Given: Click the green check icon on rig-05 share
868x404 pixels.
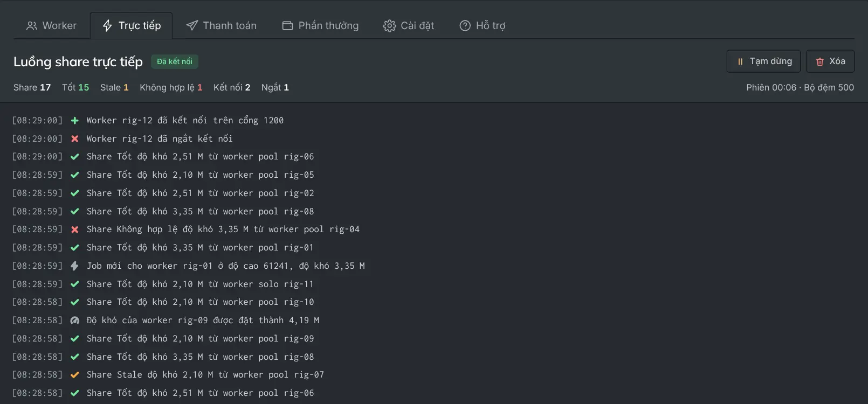Looking at the screenshot, I should (75, 175).
